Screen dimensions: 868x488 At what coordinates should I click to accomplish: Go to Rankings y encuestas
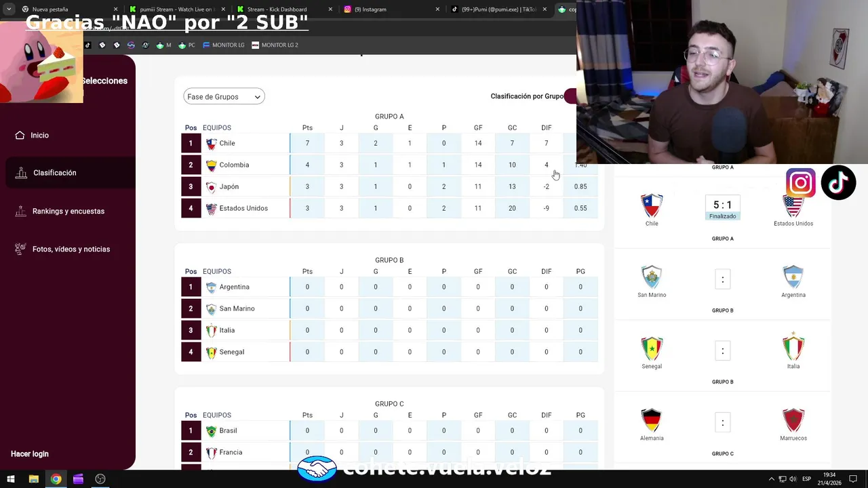tap(59, 211)
